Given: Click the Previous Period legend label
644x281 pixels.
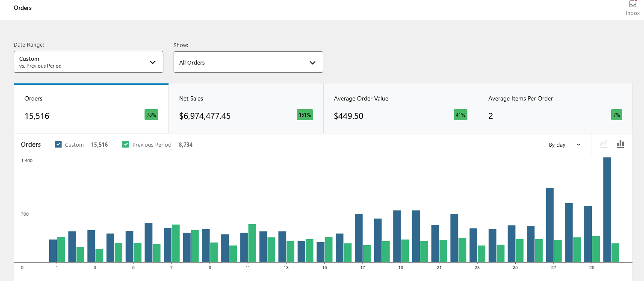Looking at the screenshot, I should tap(152, 145).
